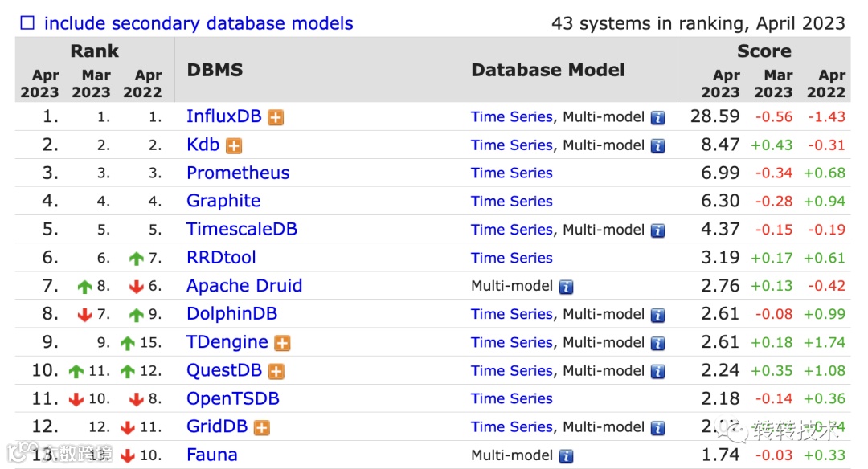Click the "include secondary database models" link text
Viewport: 868px width, 469px height.
pyautogui.click(x=199, y=23)
